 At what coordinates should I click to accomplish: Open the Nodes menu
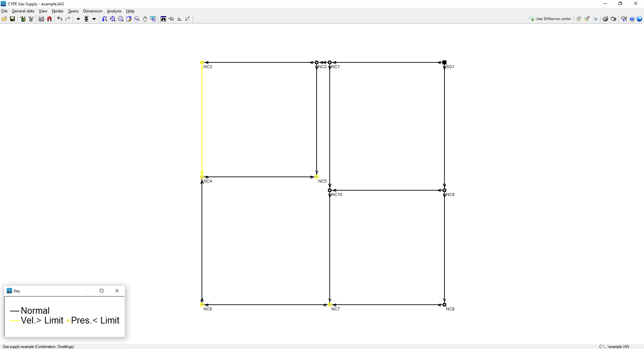(x=58, y=11)
